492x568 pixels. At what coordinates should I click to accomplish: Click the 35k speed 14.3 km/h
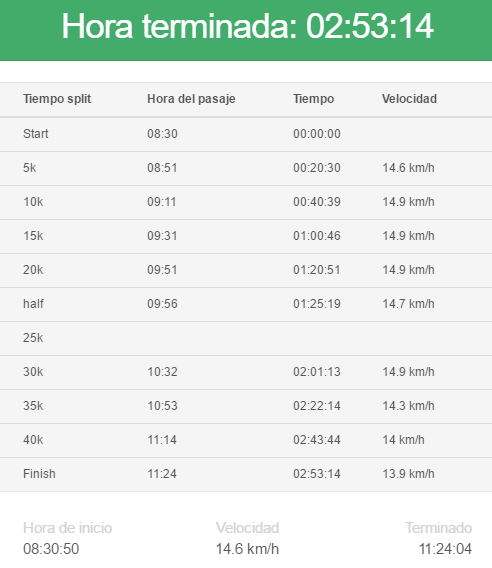(x=408, y=406)
